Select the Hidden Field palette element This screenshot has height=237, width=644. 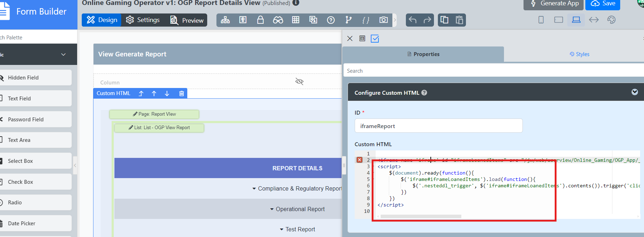[x=36, y=78]
